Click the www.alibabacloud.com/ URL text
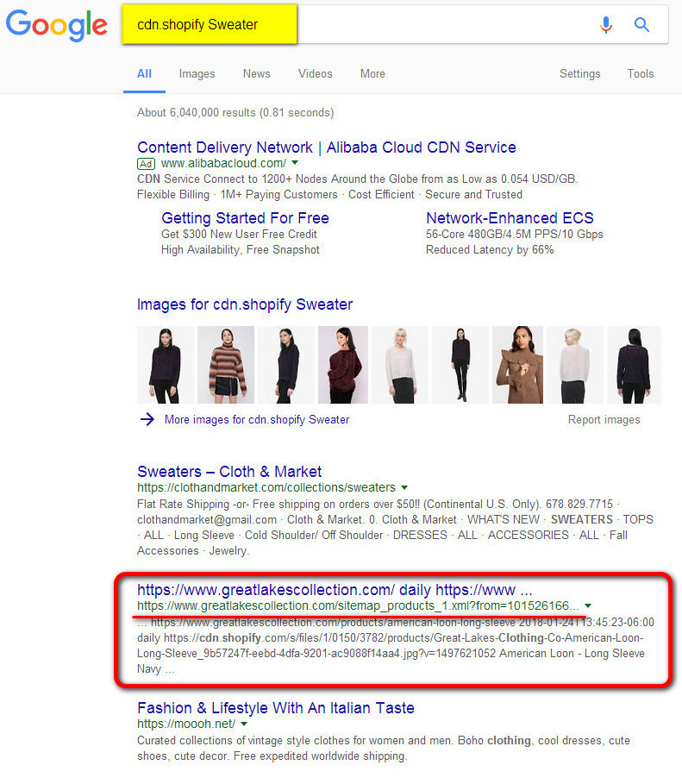The image size is (682, 784). (223, 163)
